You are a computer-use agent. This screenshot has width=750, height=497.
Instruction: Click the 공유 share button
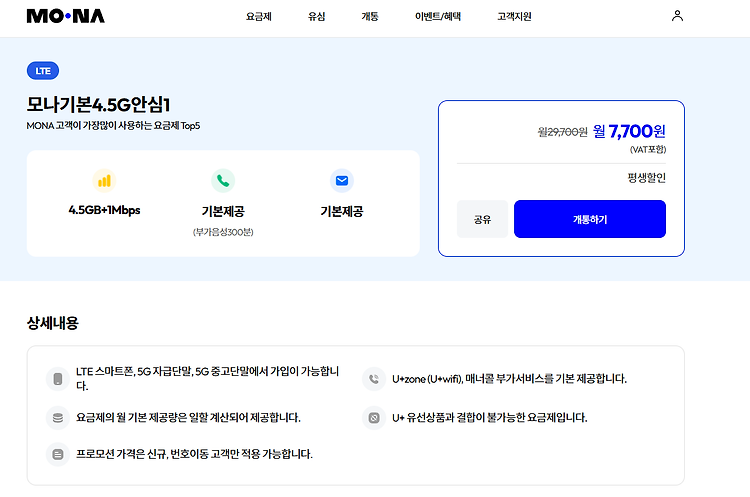pyautogui.click(x=482, y=219)
